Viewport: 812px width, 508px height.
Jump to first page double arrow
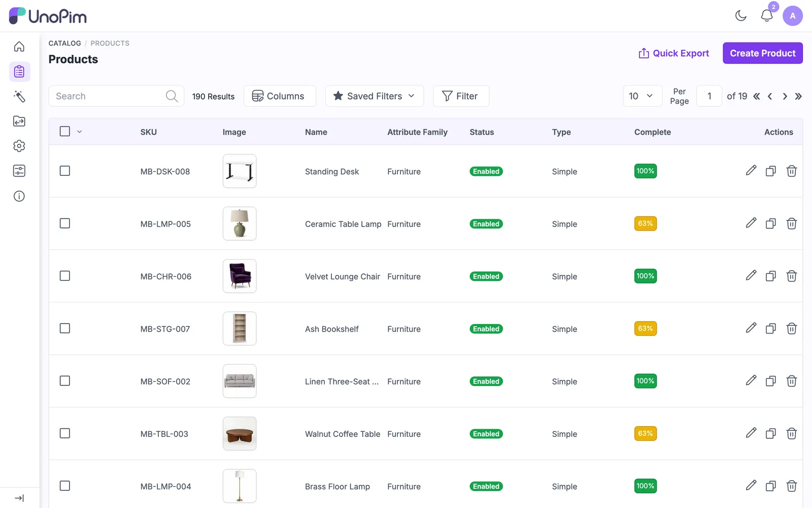click(757, 96)
